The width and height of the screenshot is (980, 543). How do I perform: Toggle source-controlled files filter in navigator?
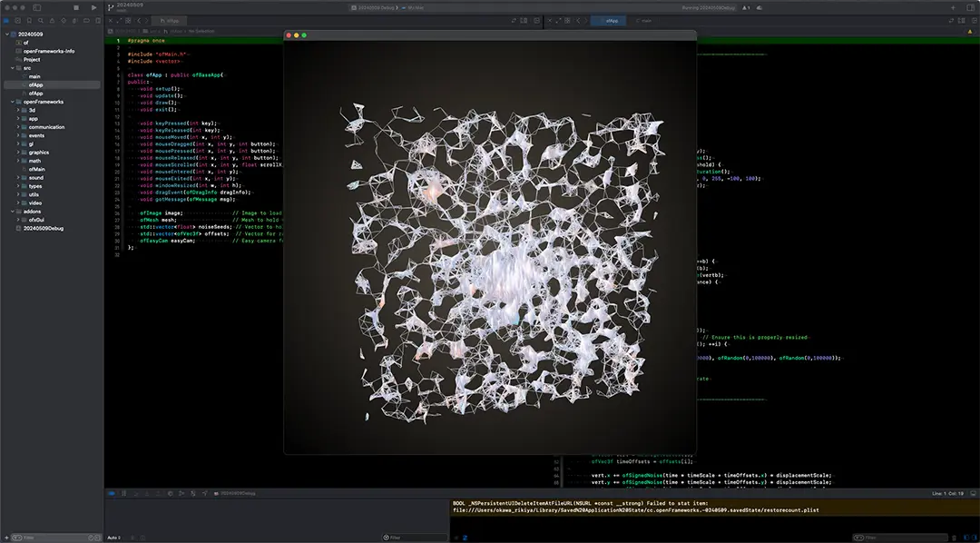tap(97, 538)
